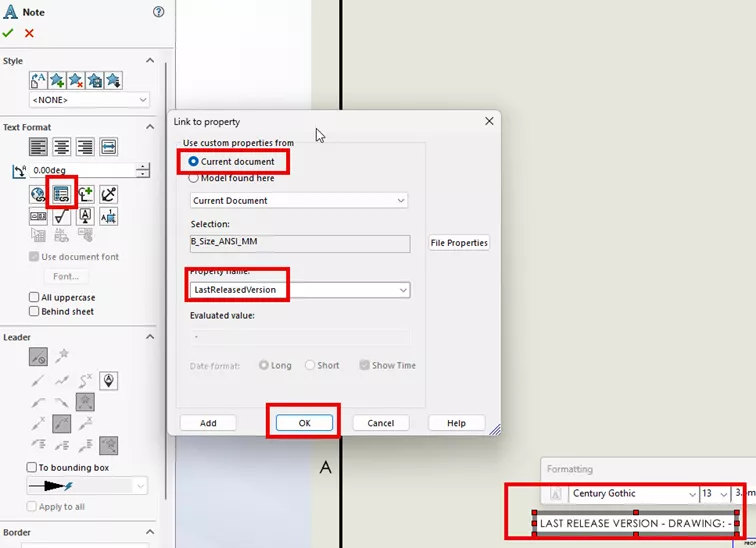Choose the Long date format radio
756x548 pixels.
click(263, 365)
